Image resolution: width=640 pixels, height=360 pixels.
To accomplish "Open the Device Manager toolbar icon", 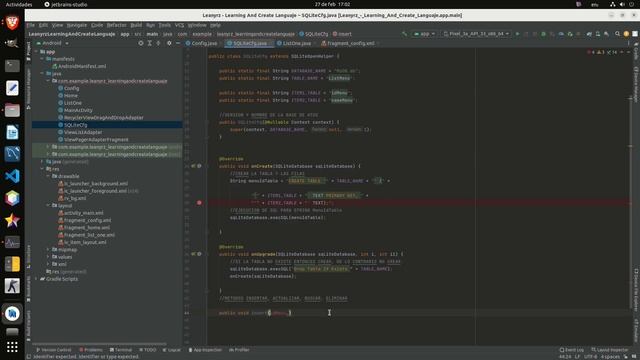I will click(598, 34).
